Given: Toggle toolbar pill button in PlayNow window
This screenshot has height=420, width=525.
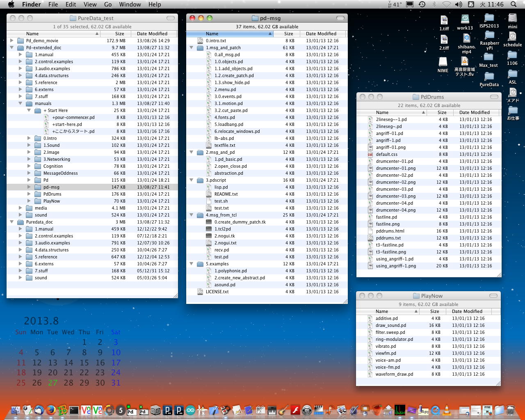Looking at the screenshot, I should click(493, 296).
